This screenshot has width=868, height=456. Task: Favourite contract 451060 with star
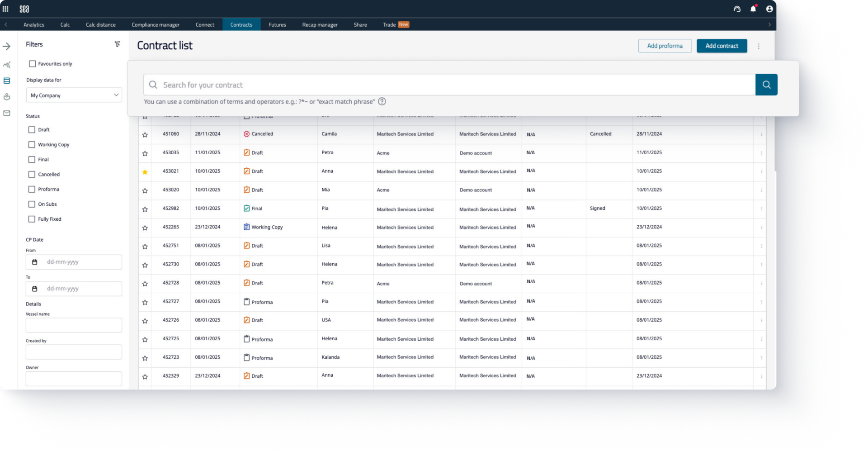[x=145, y=134]
